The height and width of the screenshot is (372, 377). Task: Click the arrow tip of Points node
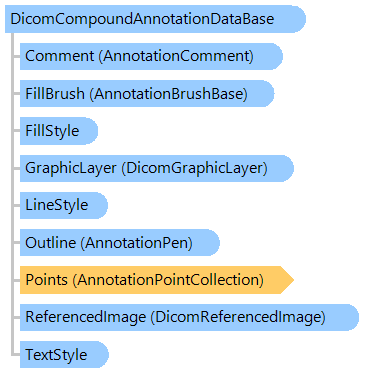tap(287, 280)
